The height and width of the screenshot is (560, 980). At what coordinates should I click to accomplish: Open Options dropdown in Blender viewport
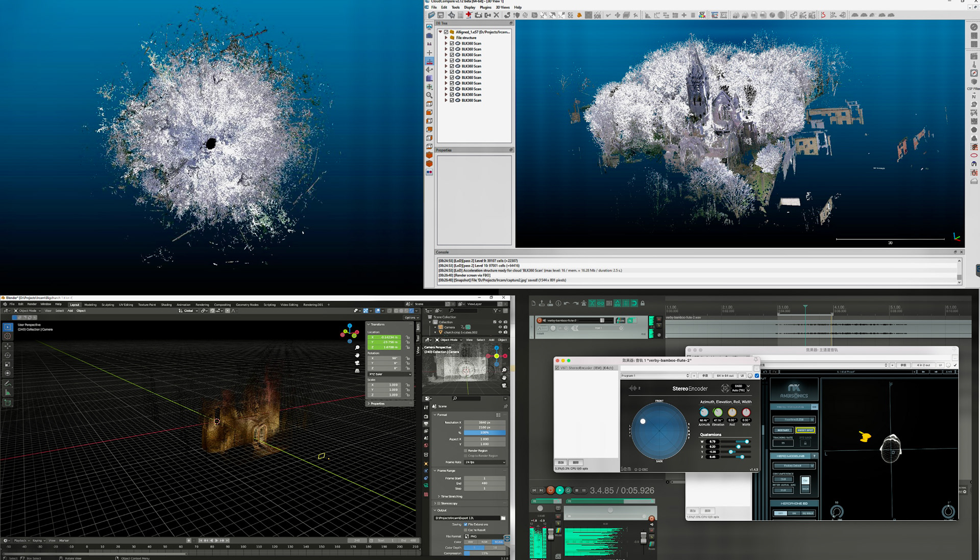pos(410,317)
